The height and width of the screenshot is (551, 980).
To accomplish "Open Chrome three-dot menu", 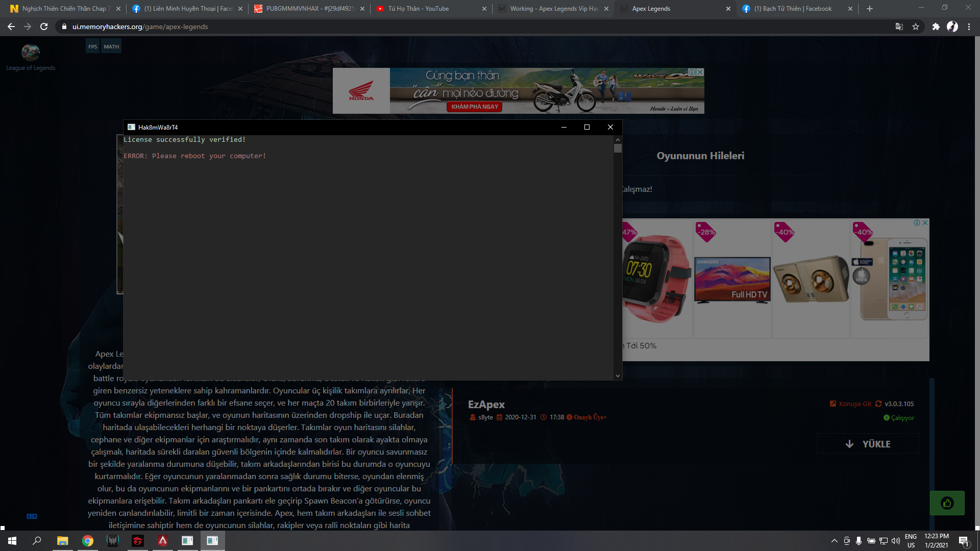I will pos(969,27).
